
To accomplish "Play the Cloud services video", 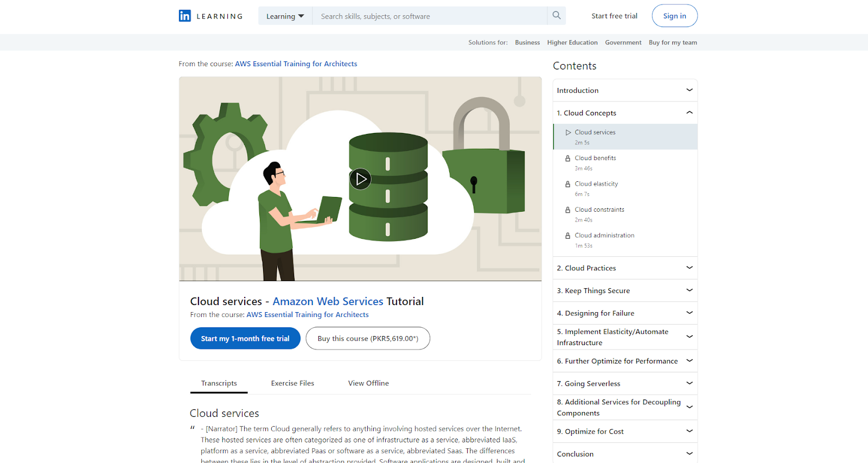I will (x=360, y=179).
